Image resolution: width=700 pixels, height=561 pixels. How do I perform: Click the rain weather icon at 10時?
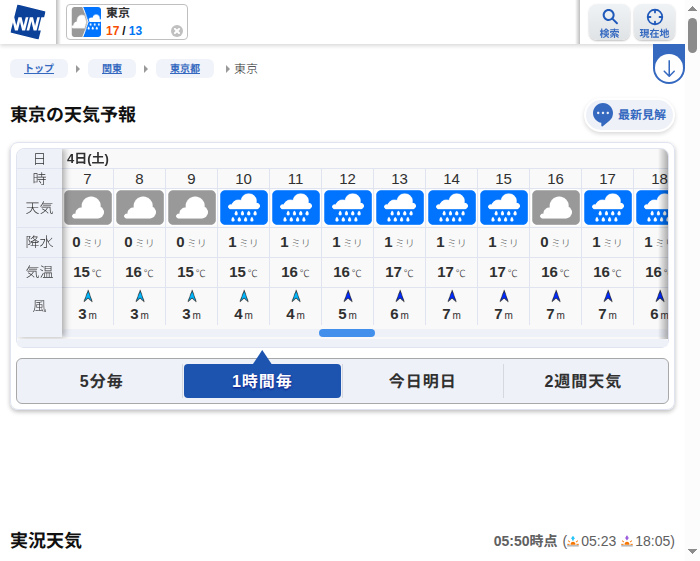pyautogui.click(x=244, y=208)
